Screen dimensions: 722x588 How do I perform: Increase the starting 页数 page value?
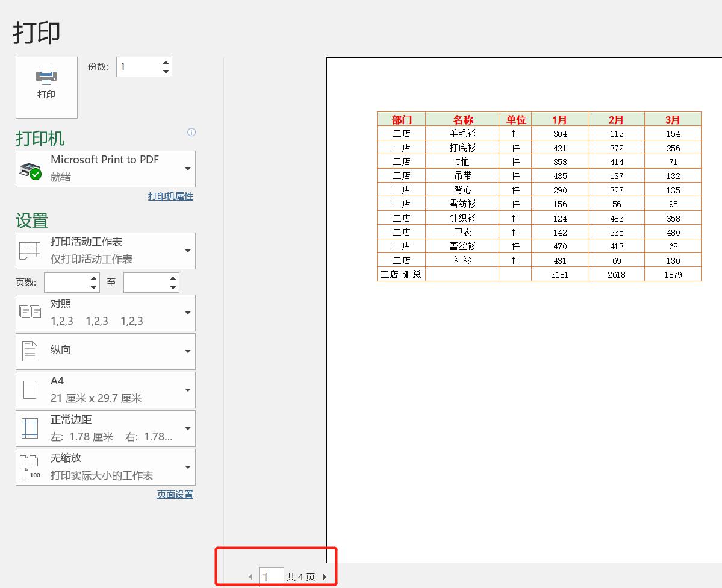click(94, 278)
